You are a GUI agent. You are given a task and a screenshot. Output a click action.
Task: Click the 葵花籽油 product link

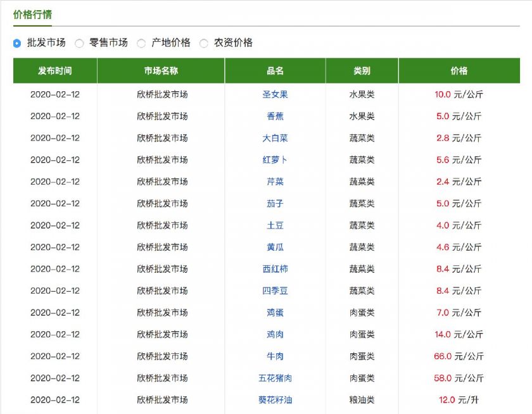[x=275, y=400]
